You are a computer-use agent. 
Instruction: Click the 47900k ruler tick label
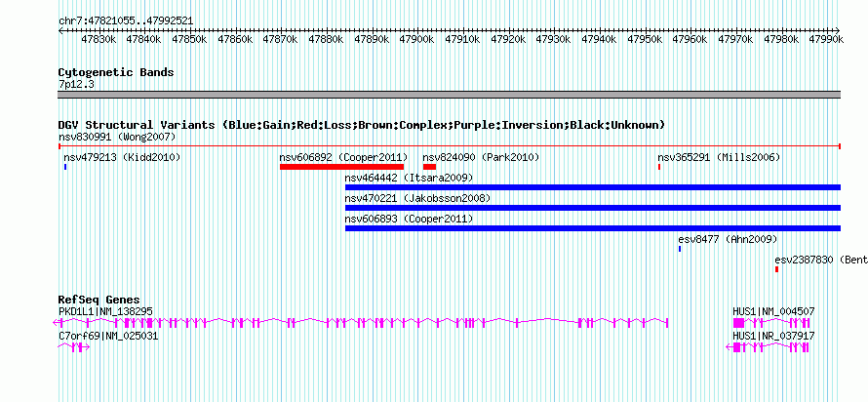tap(416, 39)
